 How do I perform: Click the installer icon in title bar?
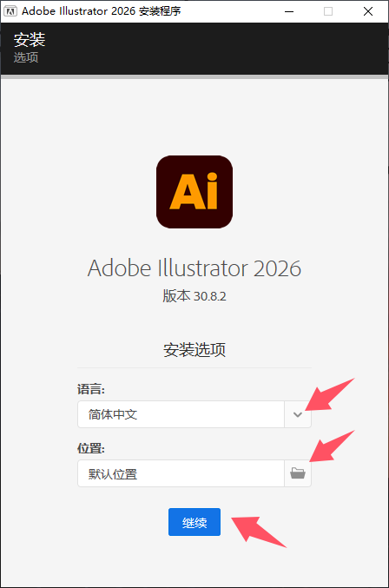click(x=10, y=11)
